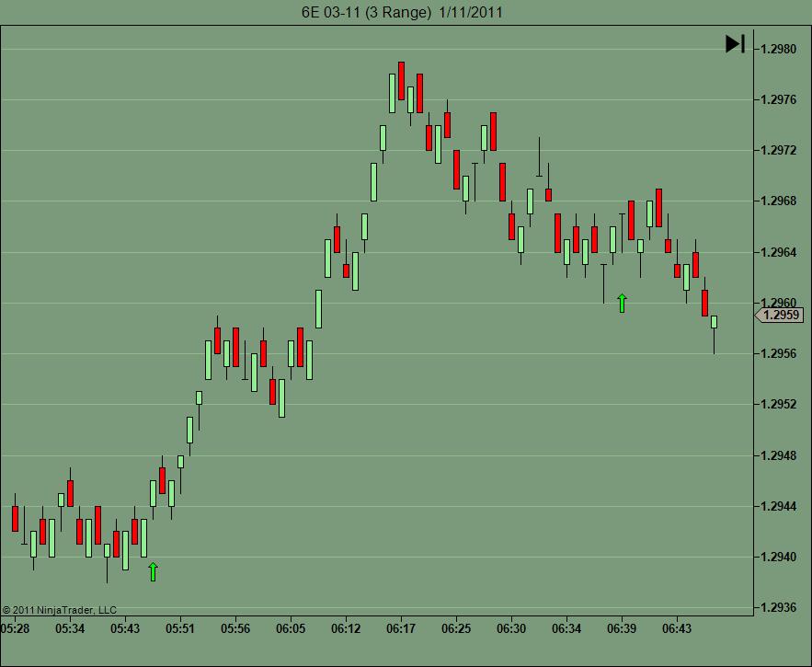The height and width of the screenshot is (667, 812).
Task: Click the 06:25 time axis label
Action: [x=456, y=628]
